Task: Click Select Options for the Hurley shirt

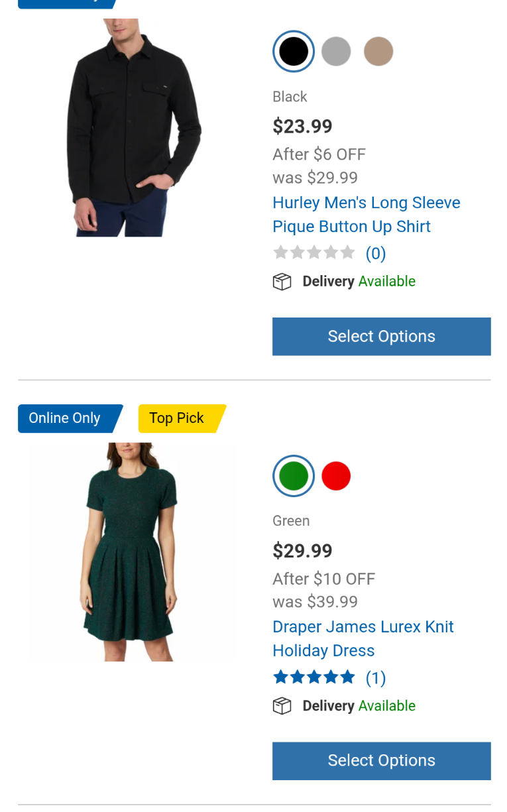Action: pos(381,336)
